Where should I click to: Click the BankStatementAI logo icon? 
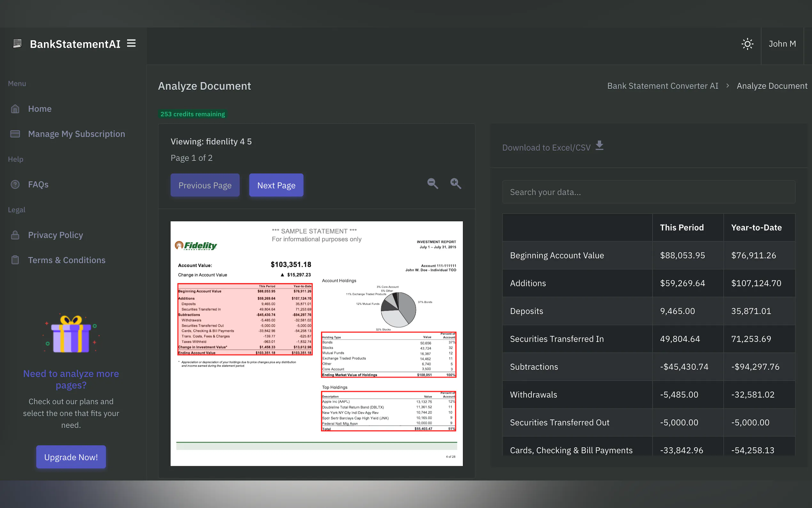[x=17, y=43]
